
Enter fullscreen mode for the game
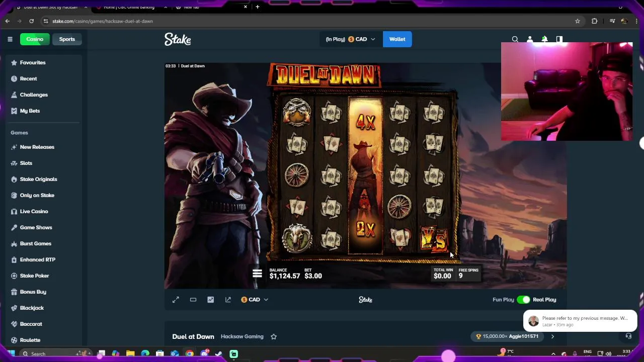tap(176, 300)
